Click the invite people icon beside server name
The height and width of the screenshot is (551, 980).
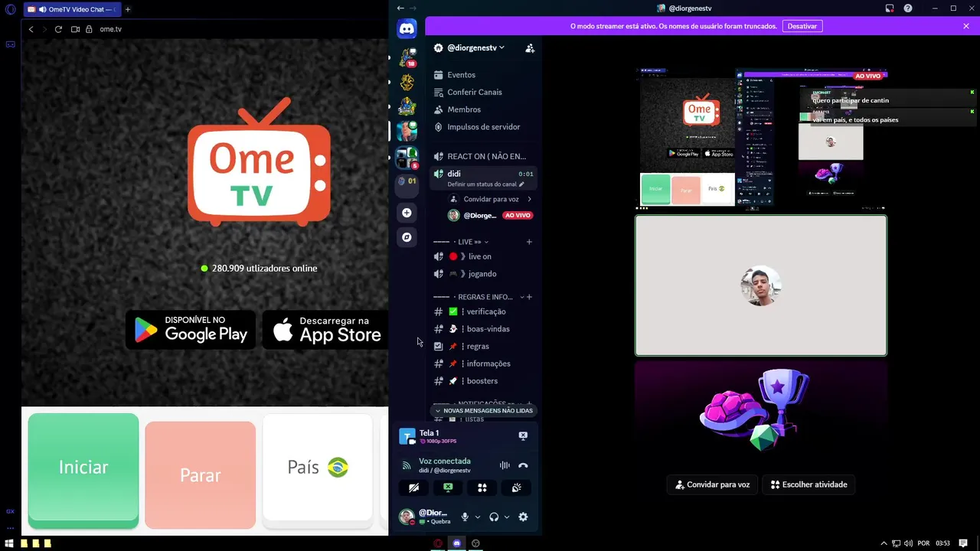tap(530, 47)
